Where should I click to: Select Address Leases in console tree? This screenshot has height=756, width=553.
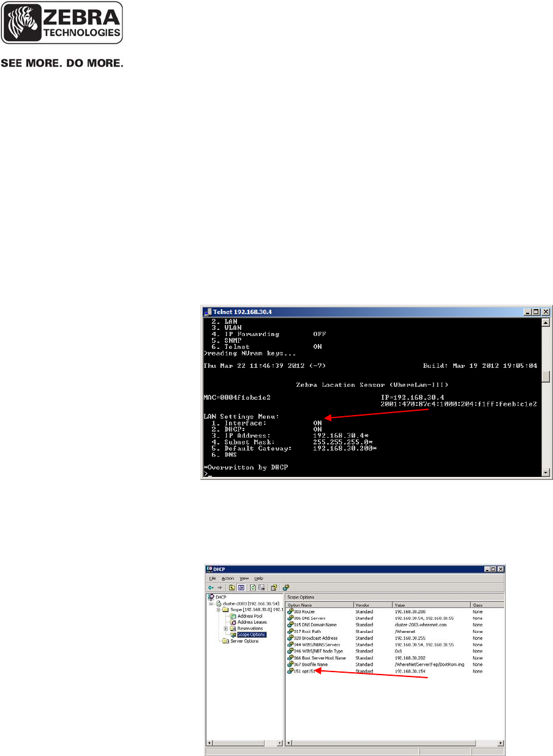(252, 622)
